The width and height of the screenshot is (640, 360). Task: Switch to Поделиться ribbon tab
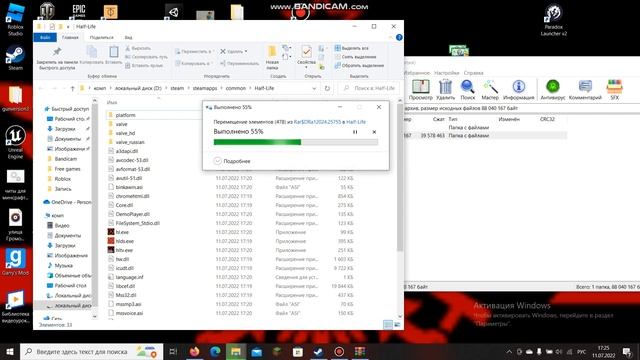[101, 38]
